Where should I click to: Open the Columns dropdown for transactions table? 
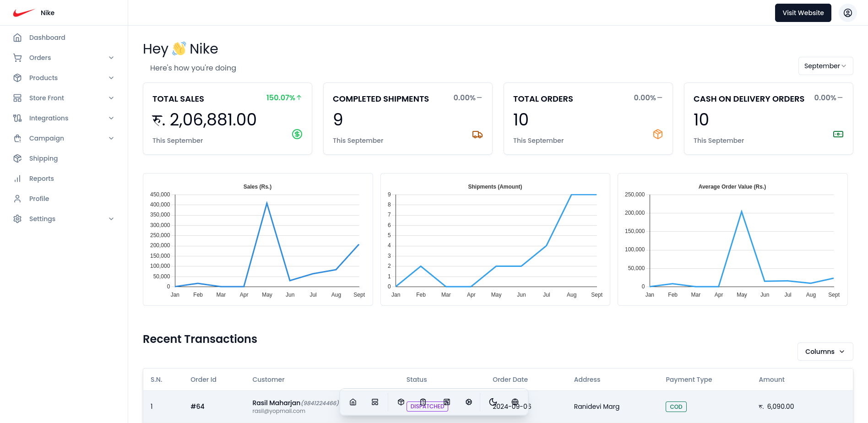825,352
